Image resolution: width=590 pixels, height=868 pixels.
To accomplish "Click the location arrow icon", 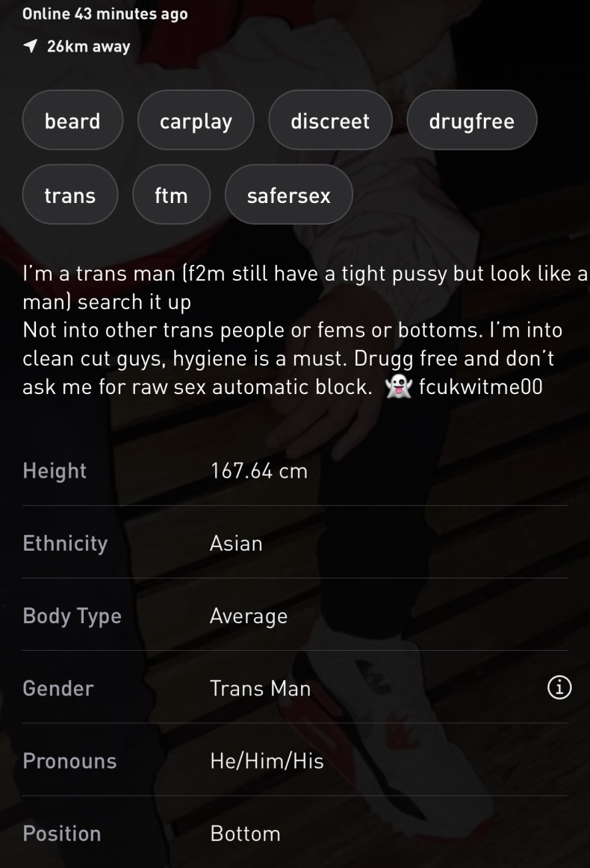I will (31, 46).
